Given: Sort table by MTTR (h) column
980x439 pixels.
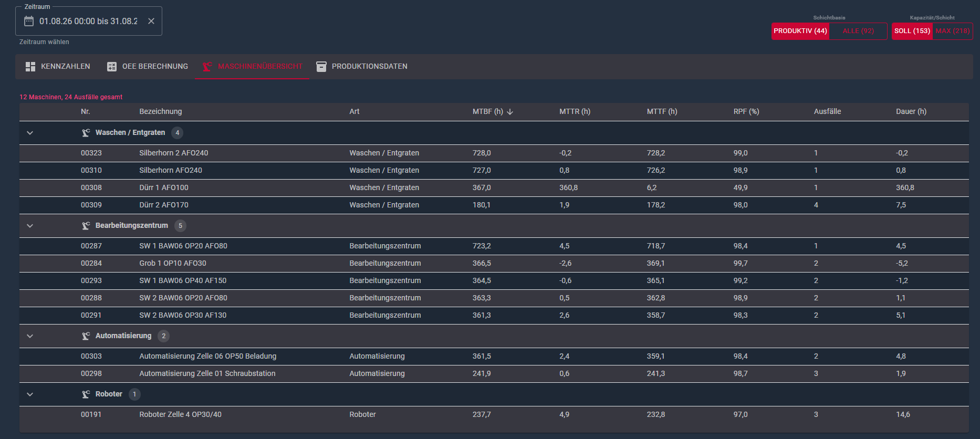Looking at the screenshot, I should point(575,111).
